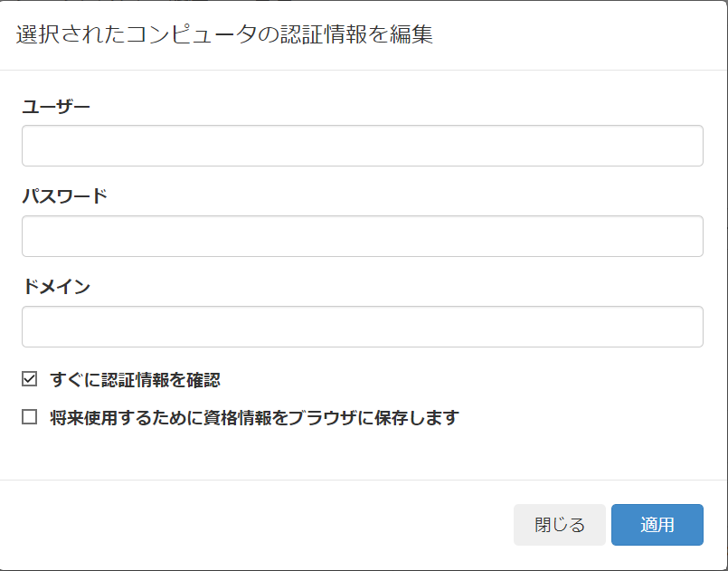Toggle via 将来使用するために資格情報を保存 label text

click(x=254, y=418)
